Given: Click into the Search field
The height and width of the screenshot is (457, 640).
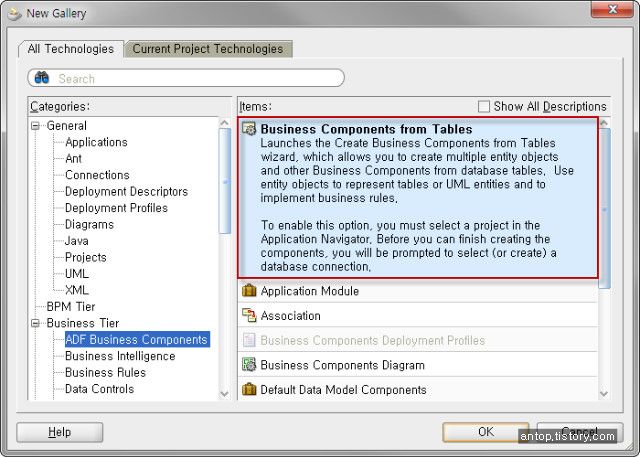Looking at the screenshot, I should click(186, 78).
